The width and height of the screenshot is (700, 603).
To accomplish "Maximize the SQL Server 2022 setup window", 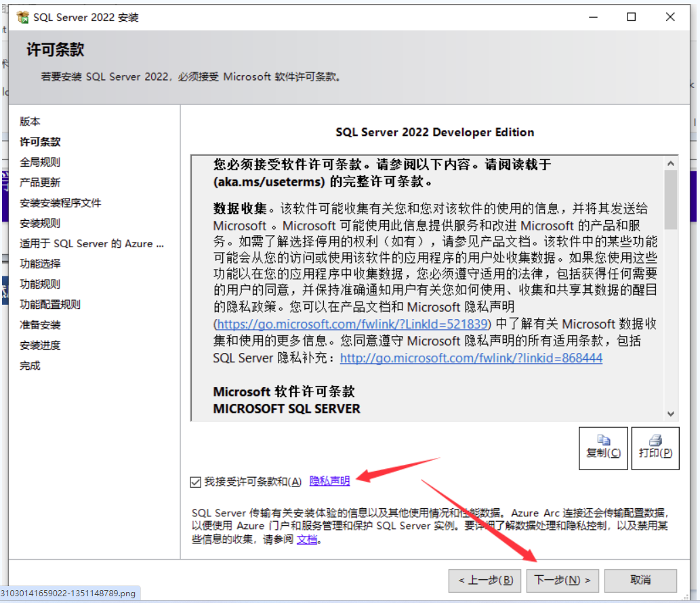I will 632,18.
